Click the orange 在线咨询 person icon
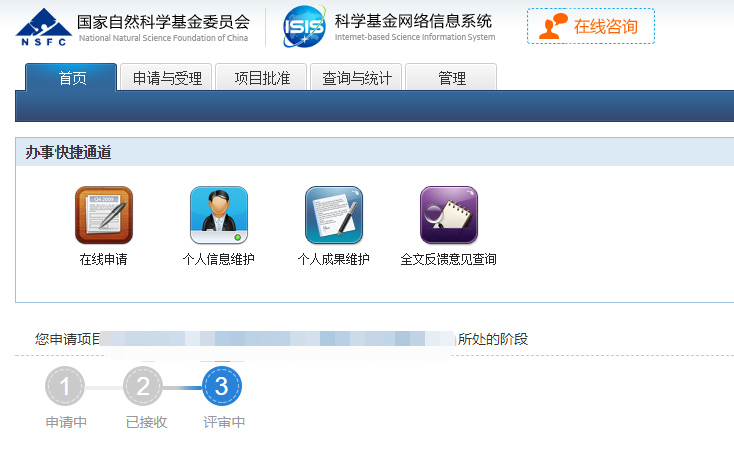 click(x=551, y=26)
